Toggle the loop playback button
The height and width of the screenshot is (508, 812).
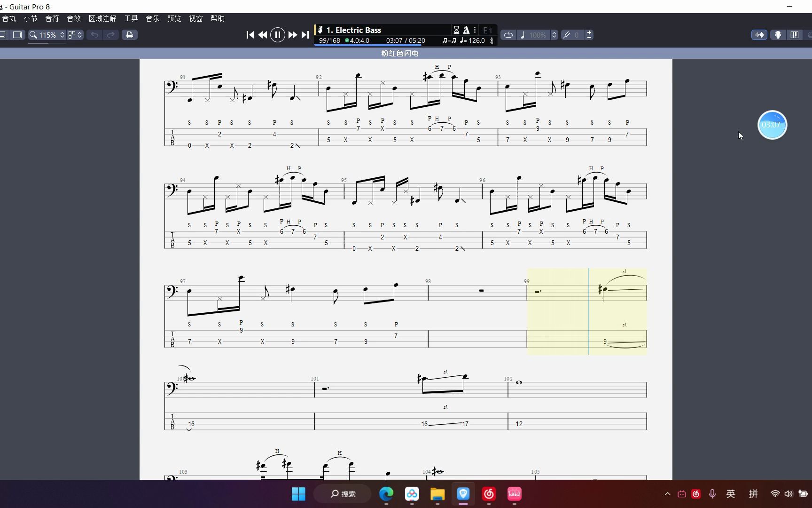coord(508,35)
